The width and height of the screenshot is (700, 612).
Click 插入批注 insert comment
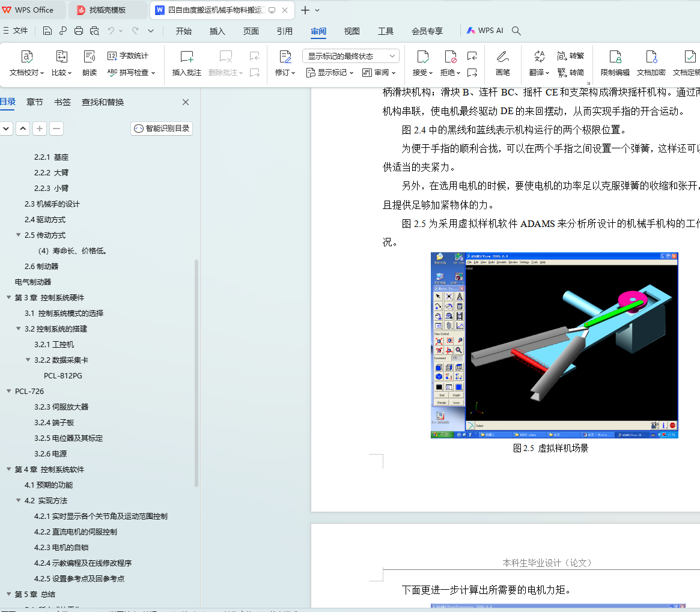(x=187, y=63)
